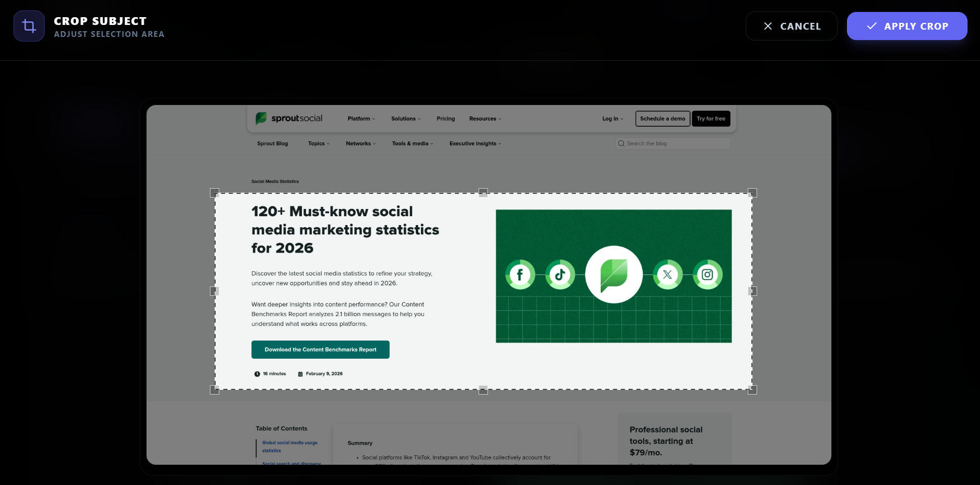Click the "Table of Contents" heading
This screenshot has height=485, width=980.
[281, 428]
